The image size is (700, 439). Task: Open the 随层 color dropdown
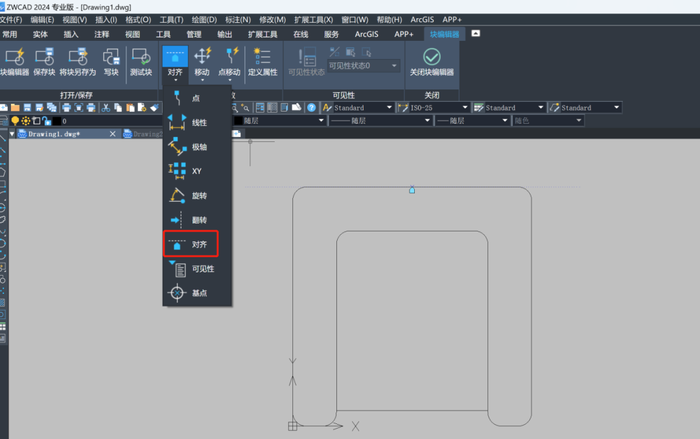point(321,121)
